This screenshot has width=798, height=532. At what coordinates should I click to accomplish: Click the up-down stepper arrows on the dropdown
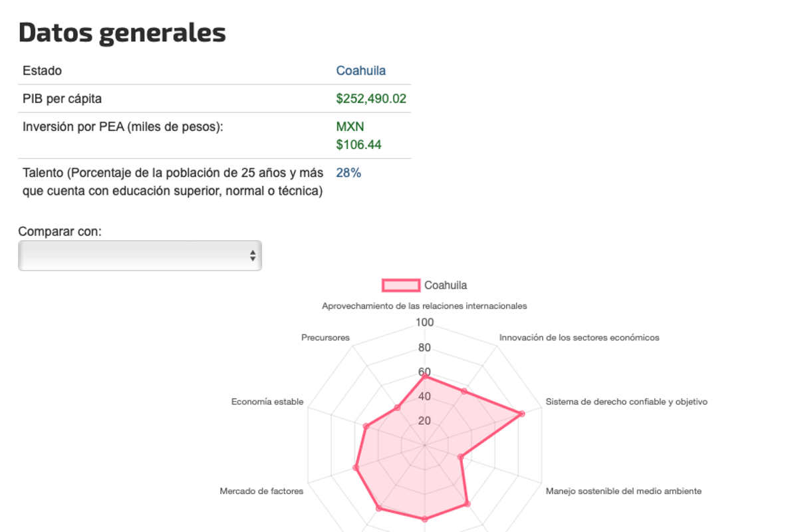pyautogui.click(x=253, y=255)
